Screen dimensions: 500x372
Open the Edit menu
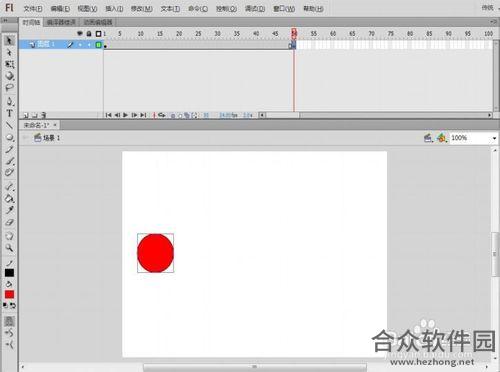(x=60, y=9)
